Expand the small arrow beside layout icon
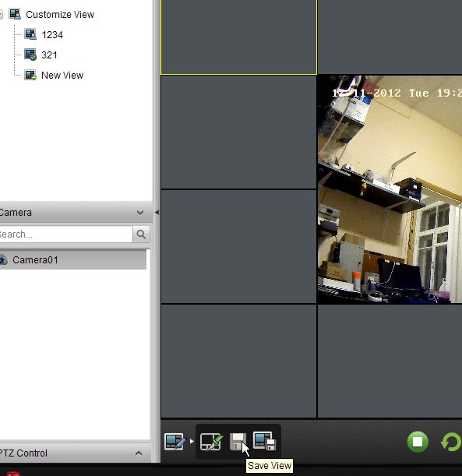This screenshot has height=476, width=462. coord(192,441)
